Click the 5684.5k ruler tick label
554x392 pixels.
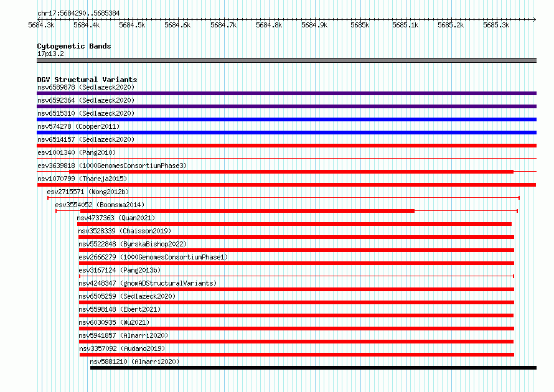(x=132, y=25)
